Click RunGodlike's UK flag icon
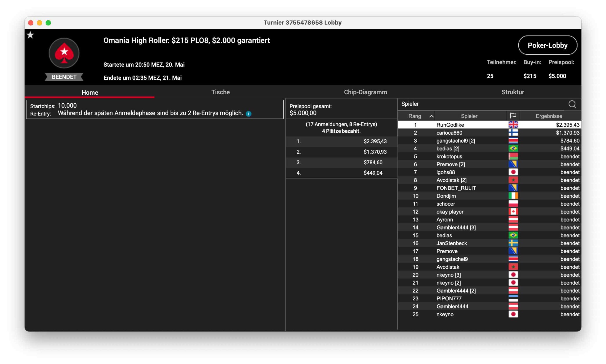Image resolution: width=606 pixels, height=364 pixels. 513,125
